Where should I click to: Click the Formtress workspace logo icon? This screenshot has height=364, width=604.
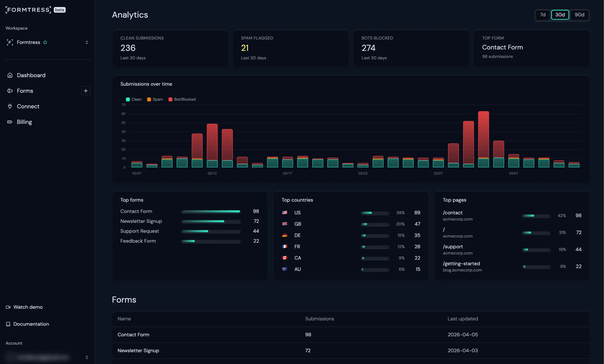[x=10, y=42]
